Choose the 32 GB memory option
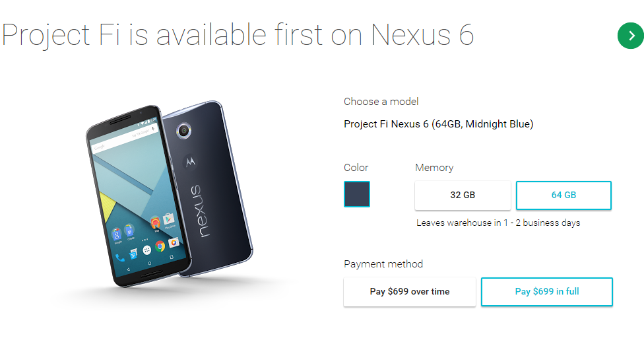 tap(463, 195)
